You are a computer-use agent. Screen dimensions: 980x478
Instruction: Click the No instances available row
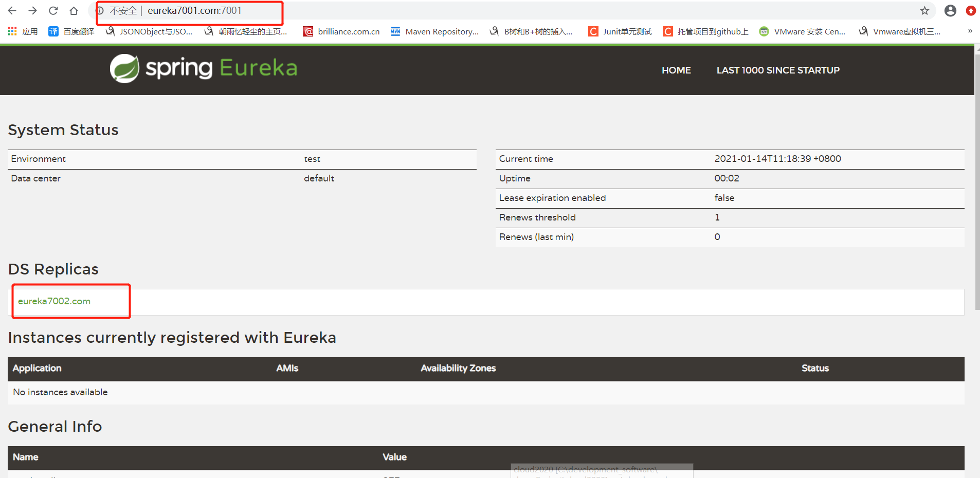coord(486,392)
